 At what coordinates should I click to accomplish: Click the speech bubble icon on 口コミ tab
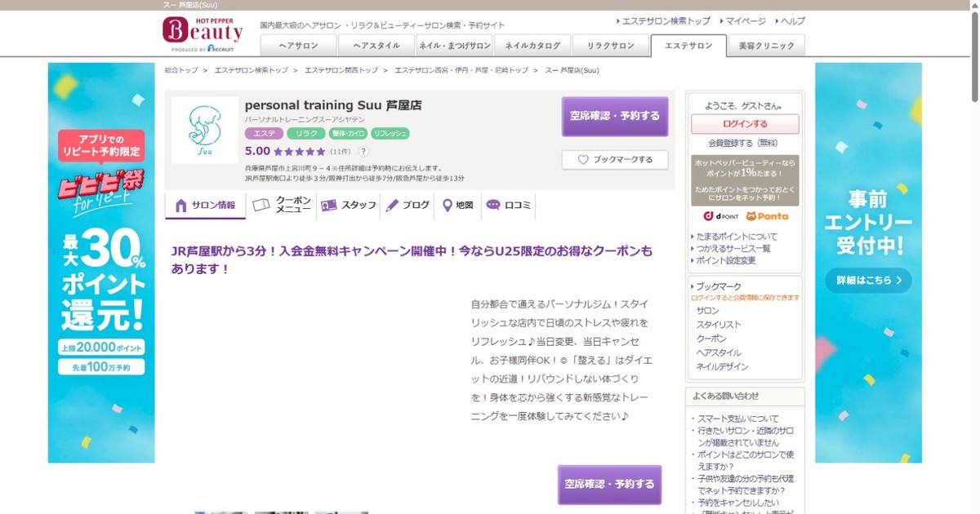(x=493, y=206)
